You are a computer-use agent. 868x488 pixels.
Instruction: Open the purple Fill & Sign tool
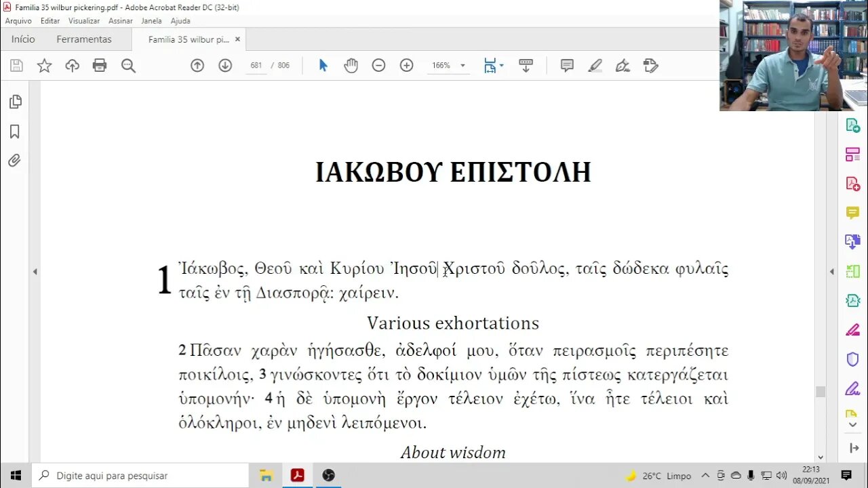tap(852, 389)
